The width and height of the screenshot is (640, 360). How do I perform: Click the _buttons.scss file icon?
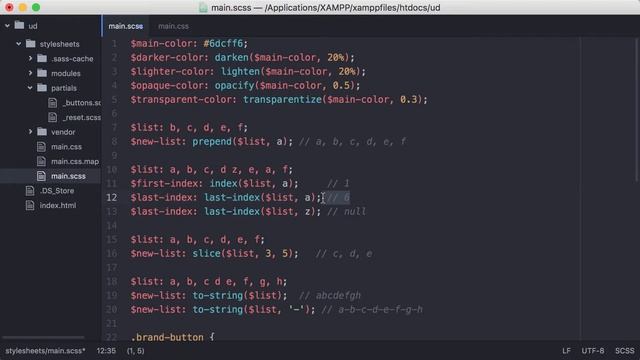pyautogui.click(x=53, y=102)
